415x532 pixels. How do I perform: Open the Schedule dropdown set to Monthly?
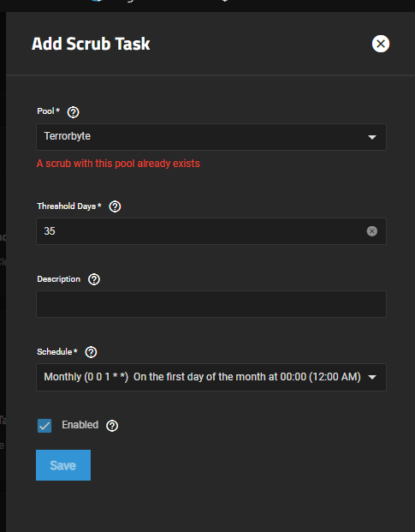click(211, 377)
